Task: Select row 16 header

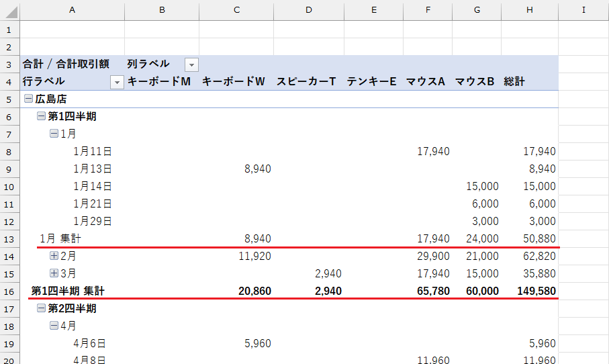Action: point(9,291)
